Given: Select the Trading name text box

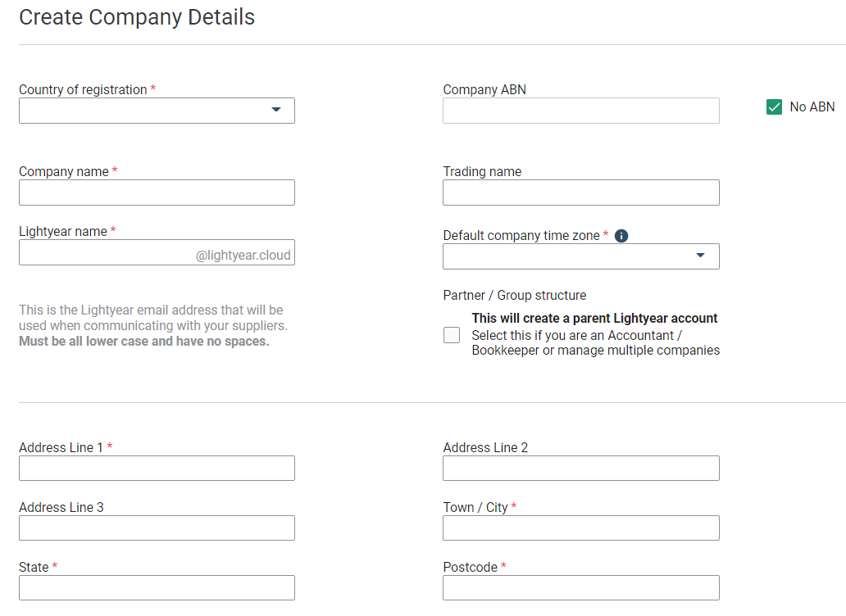Looking at the screenshot, I should 580,192.
